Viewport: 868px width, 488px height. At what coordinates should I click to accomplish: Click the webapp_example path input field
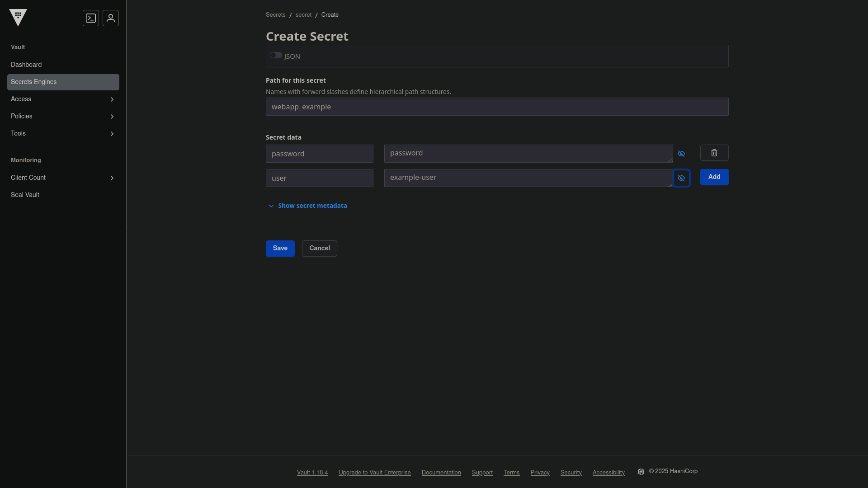(x=496, y=107)
